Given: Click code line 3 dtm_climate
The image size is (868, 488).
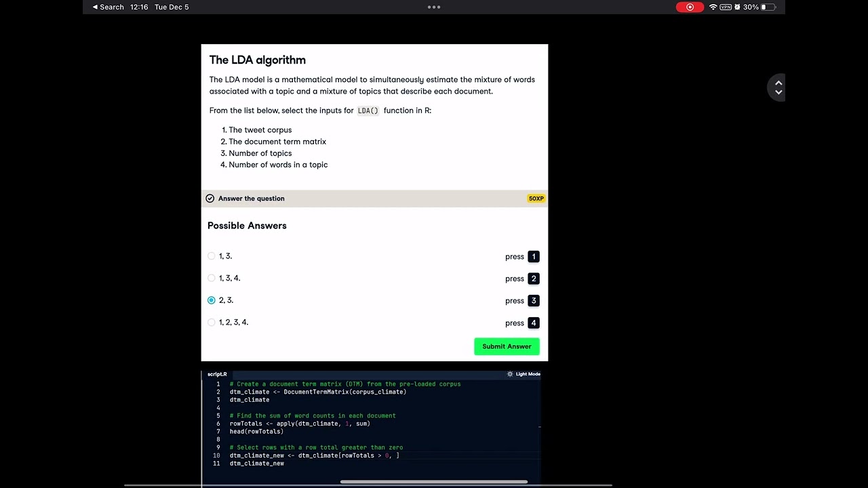Looking at the screenshot, I should (x=249, y=400).
